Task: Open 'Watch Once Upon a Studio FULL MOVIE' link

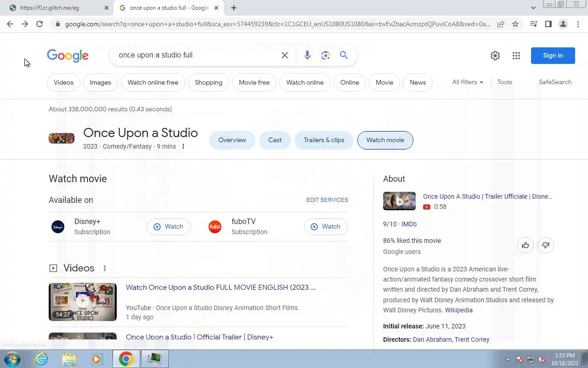Action: [x=220, y=287]
